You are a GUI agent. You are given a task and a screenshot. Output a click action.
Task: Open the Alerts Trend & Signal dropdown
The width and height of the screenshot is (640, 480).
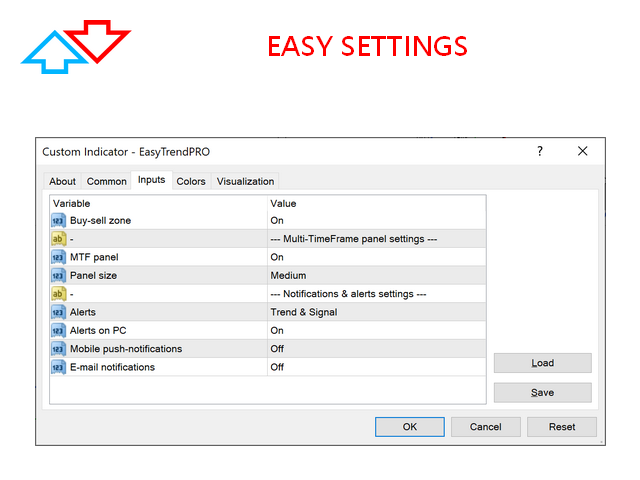tap(303, 312)
